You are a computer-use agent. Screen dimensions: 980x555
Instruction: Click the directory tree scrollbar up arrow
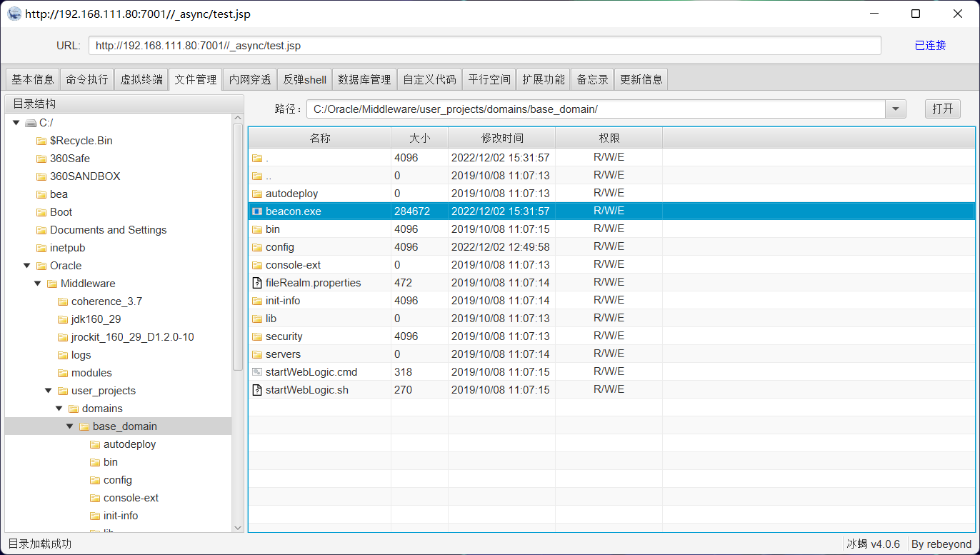tap(238, 119)
